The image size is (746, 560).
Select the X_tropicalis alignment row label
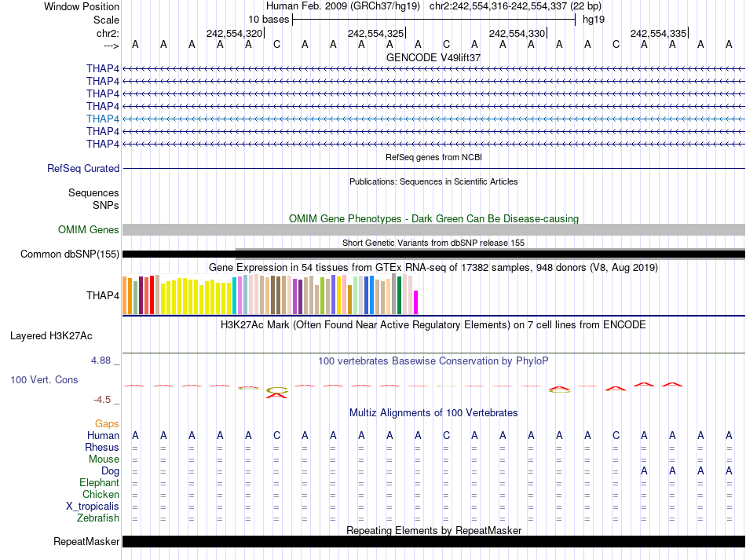coord(93,506)
